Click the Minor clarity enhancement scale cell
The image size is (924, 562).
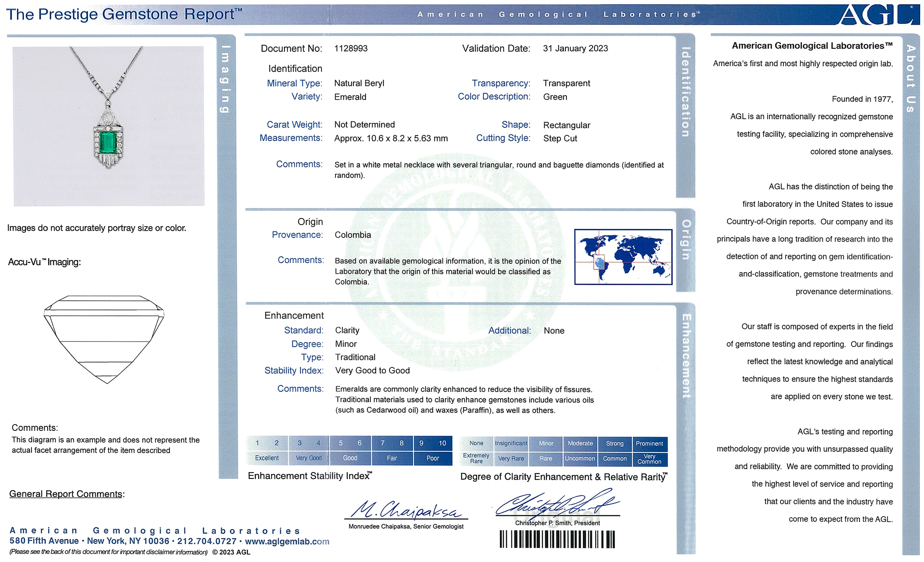pos(546,444)
